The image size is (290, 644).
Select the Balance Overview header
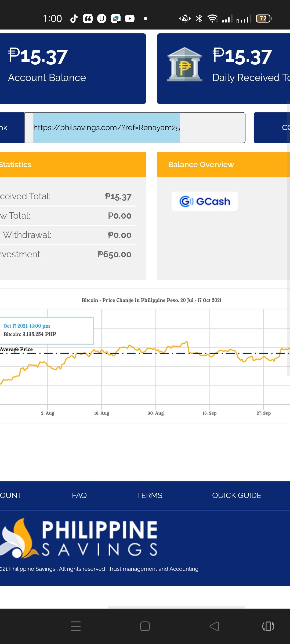223,164
